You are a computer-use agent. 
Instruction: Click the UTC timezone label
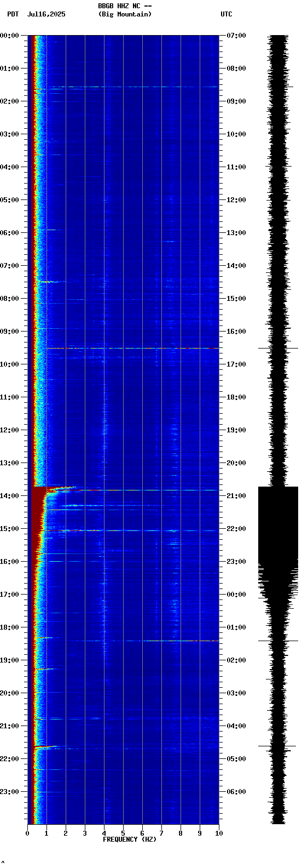pos(226,14)
